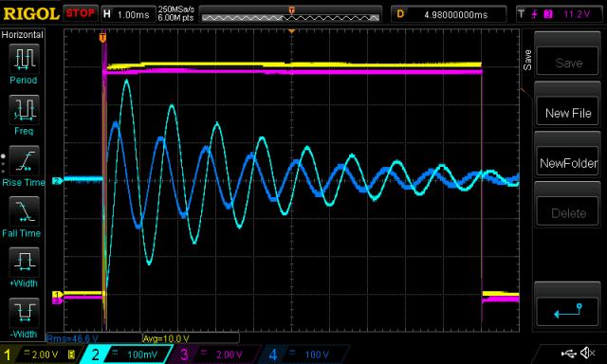Toggle channel 2 at 100mV
Screen dimensions: 607x364
pyautogui.click(x=127, y=355)
